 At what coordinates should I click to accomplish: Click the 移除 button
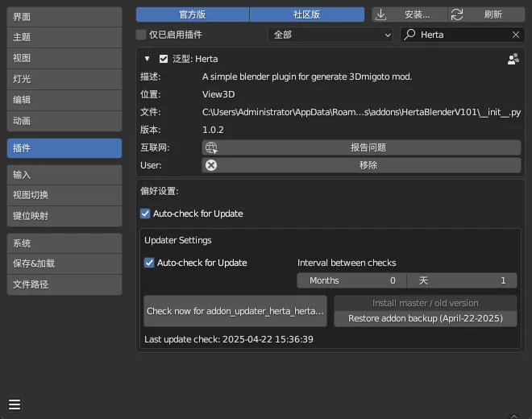click(x=361, y=165)
